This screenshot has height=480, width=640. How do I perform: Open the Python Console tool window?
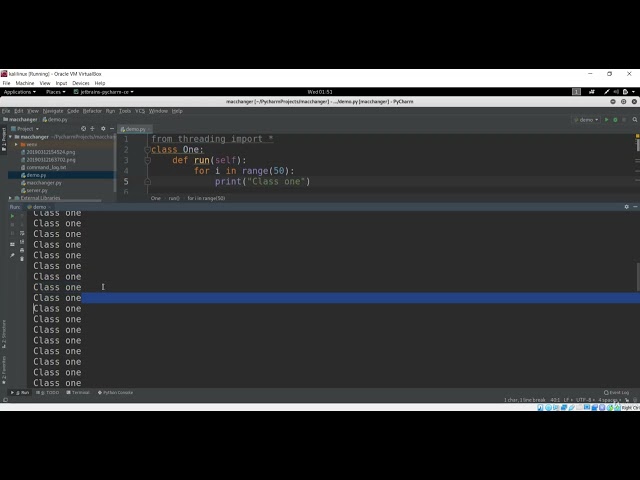coord(116,393)
